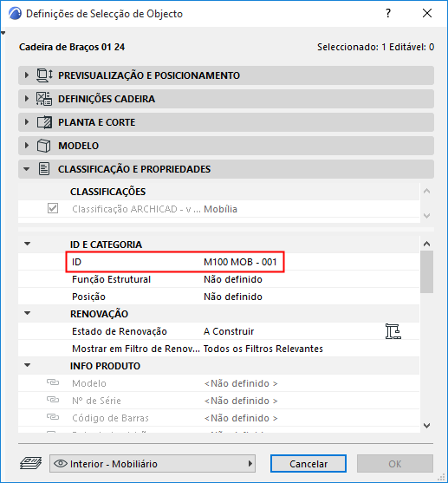Click the Previsualização e Posicionamento panel icon
The height and width of the screenshot is (483, 448).
point(44,75)
